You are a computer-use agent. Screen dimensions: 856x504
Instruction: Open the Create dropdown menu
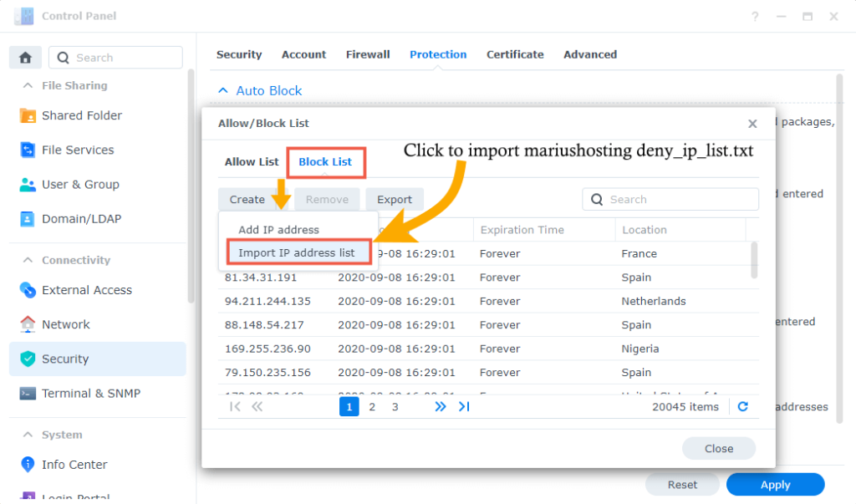247,199
